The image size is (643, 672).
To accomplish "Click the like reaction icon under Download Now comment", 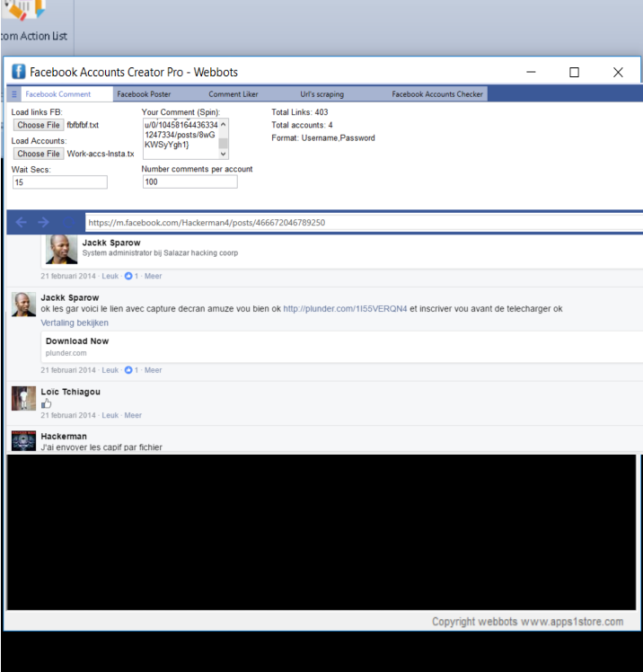I will point(128,370).
